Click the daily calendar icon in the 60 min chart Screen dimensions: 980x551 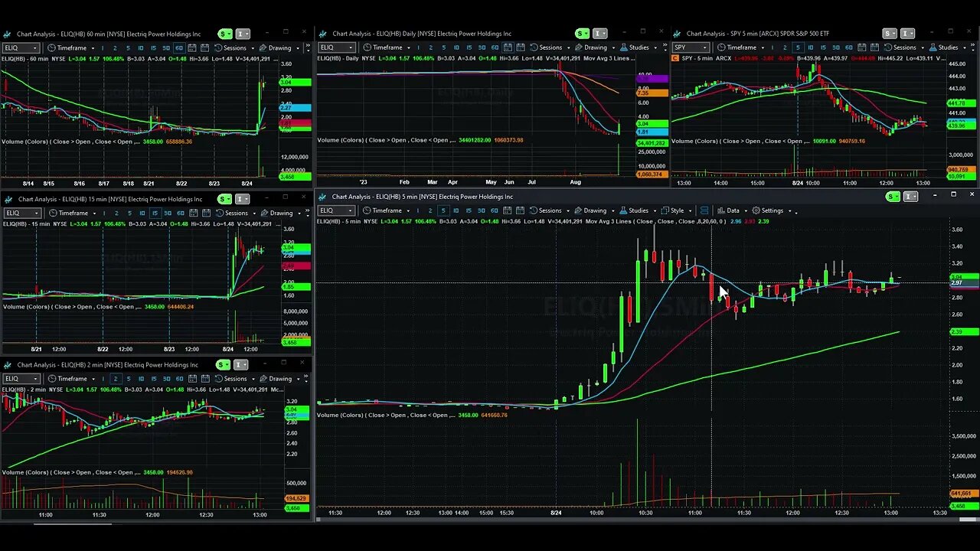click(192, 47)
